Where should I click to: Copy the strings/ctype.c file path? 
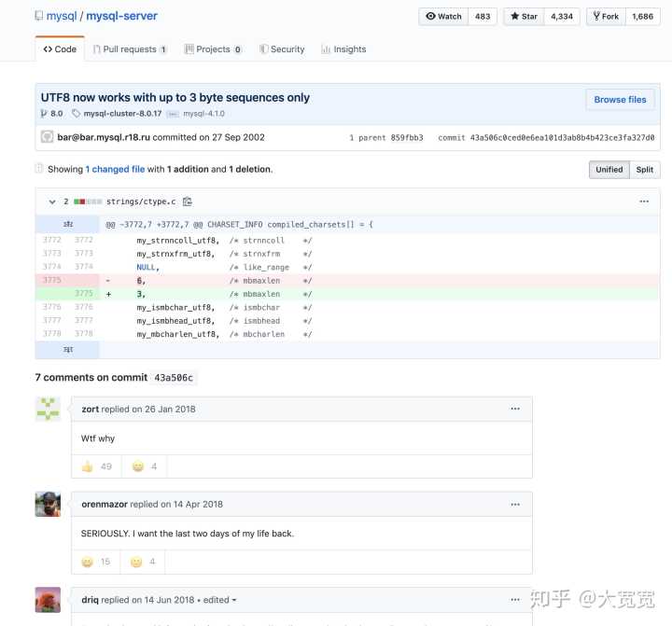pyautogui.click(x=188, y=202)
